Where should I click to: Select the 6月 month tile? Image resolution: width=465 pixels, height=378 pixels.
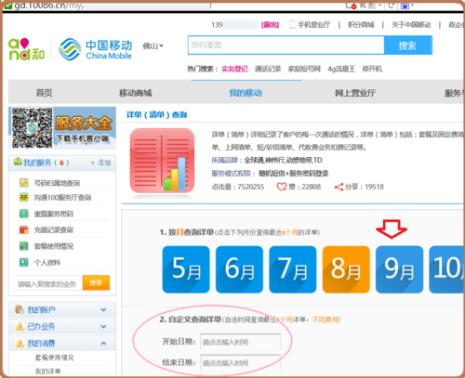click(239, 269)
